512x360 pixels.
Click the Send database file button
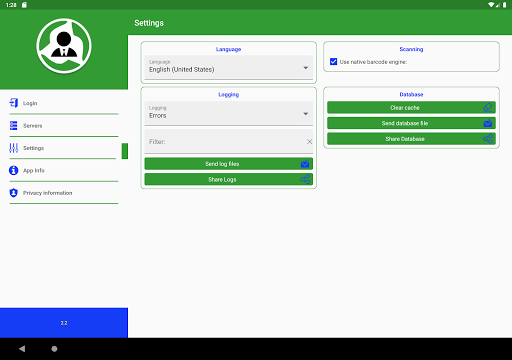coord(411,123)
